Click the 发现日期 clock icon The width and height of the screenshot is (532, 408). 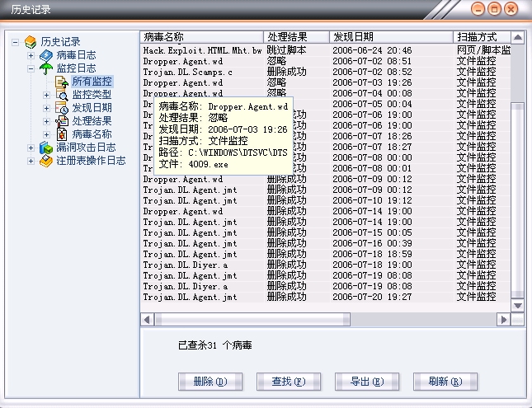click(x=62, y=108)
